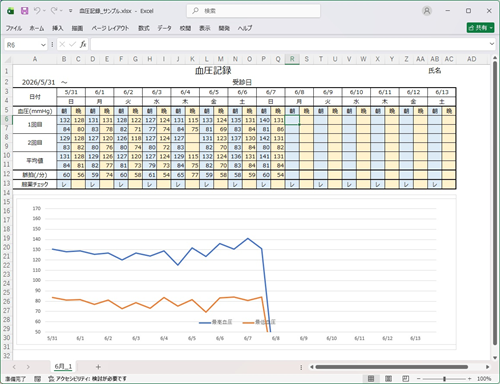Viewport: 500px width, 384px height.
Task: Select row header 14
Action: (x=7, y=193)
